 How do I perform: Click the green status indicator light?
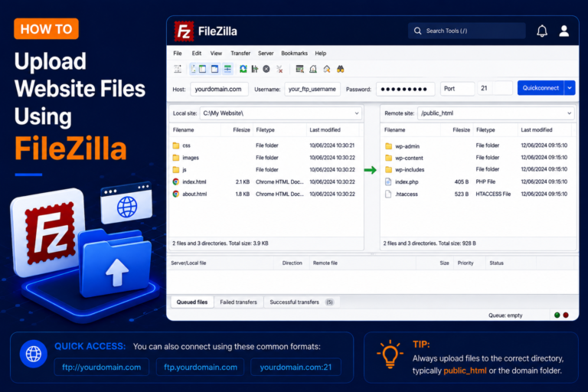pos(557,315)
